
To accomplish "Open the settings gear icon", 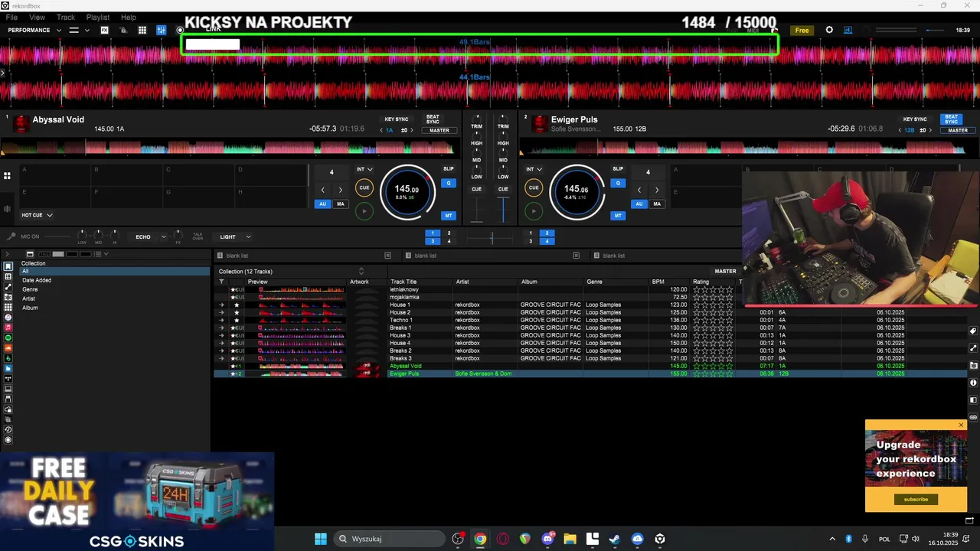I will (829, 30).
